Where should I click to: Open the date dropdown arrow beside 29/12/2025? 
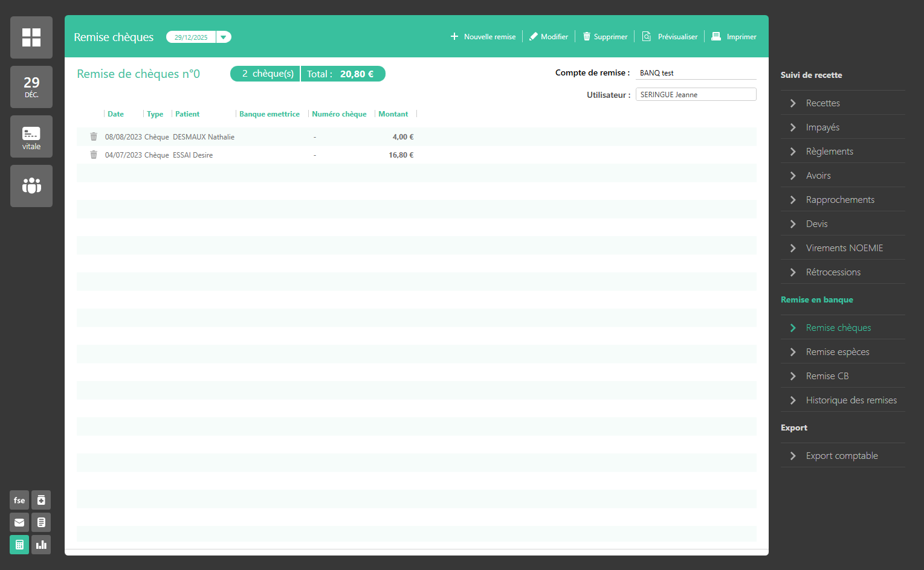[x=224, y=37]
